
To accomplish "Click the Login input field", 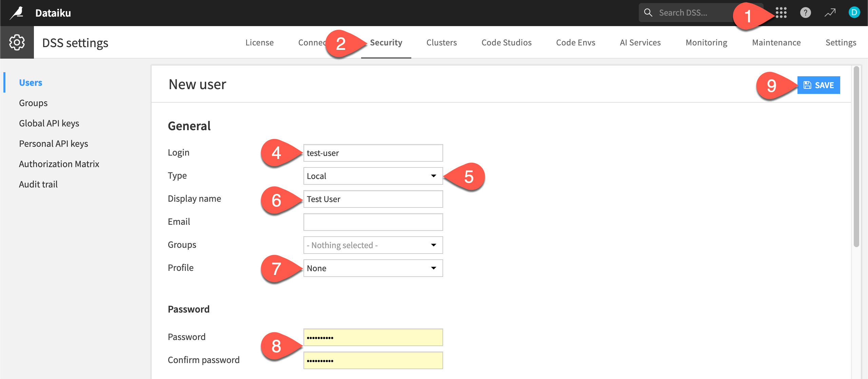I will [373, 153].
